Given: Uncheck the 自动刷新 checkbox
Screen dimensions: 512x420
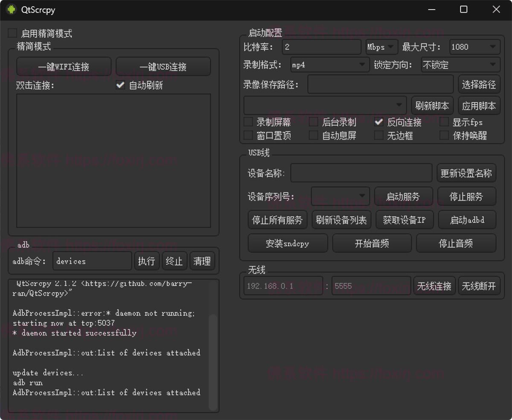Looking at the screenshot, I should 120,85.
